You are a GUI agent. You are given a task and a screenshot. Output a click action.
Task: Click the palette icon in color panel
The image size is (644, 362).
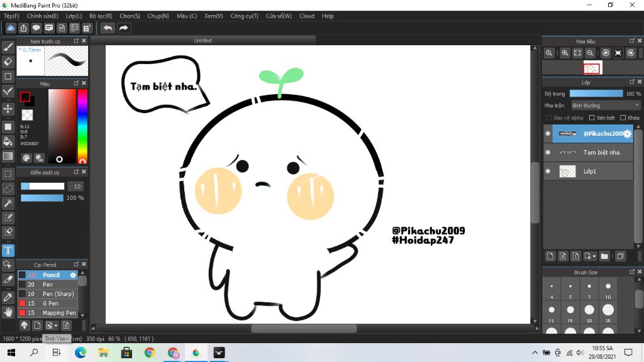coord(26,158)
